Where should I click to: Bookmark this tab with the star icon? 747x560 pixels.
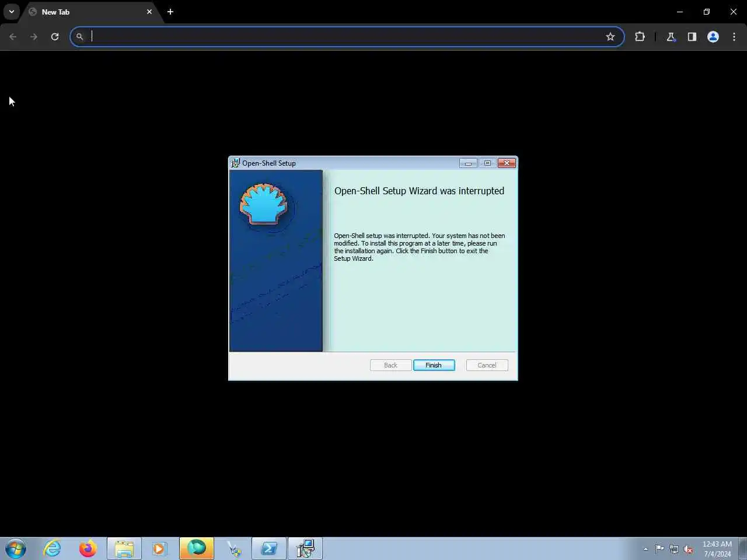(x=610, y=37)
